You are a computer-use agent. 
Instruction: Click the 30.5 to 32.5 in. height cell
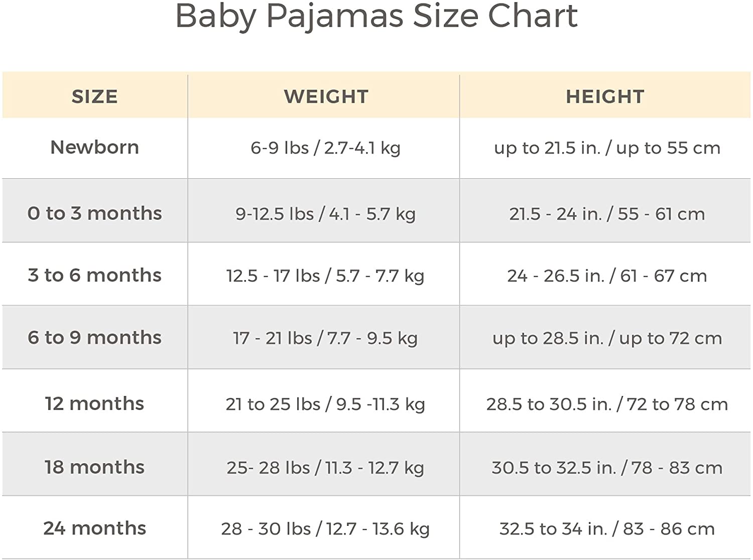[x=607, y=468]
